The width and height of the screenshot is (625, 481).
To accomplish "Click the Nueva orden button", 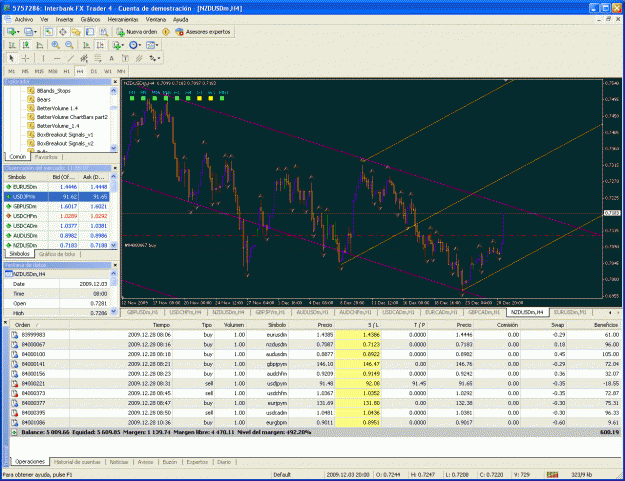I will [x=137, y=31].
